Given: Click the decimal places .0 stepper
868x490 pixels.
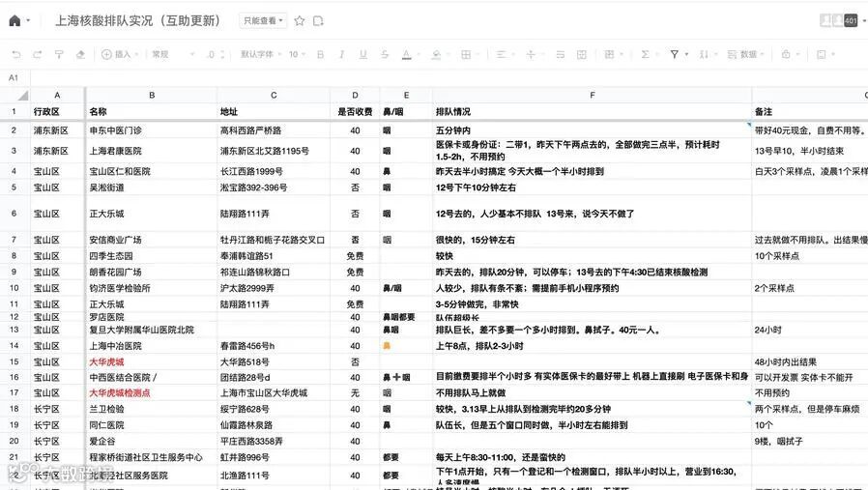Looking at the screenshot, I should coord(216,54).
